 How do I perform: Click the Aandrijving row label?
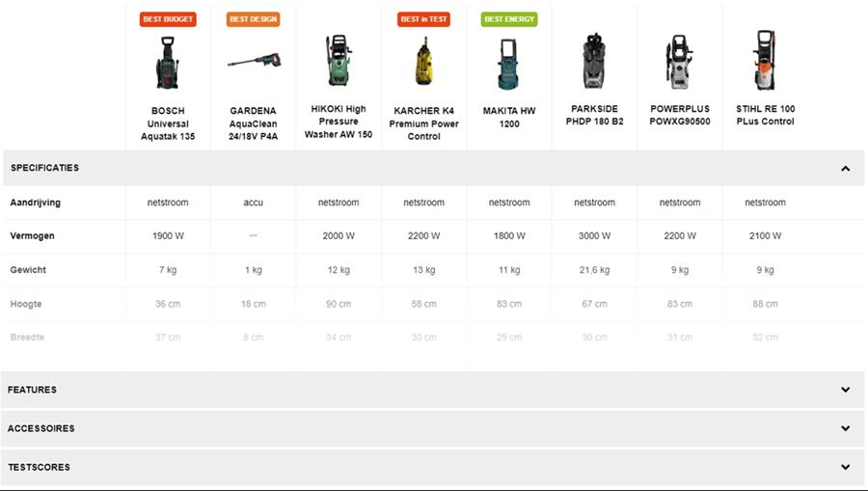[x=36, y=203]
